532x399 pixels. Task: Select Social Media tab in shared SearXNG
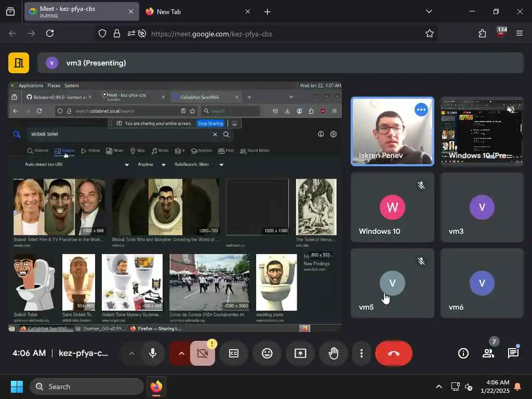tap(255, 151)
